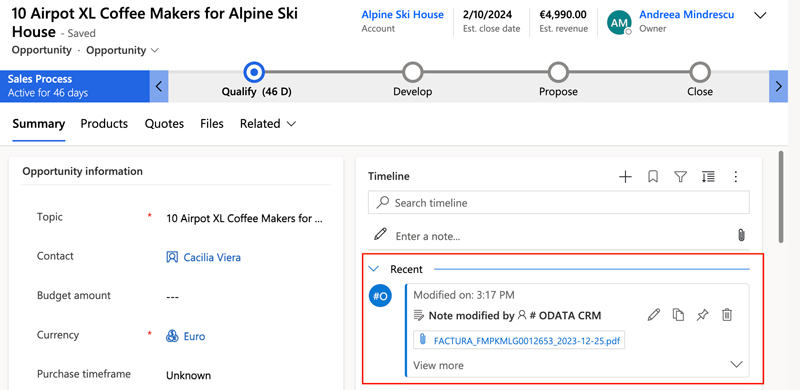Open the Euro currency link
Image resolution: width=800 pixels, height=390 pixels.
pos(194,336)
